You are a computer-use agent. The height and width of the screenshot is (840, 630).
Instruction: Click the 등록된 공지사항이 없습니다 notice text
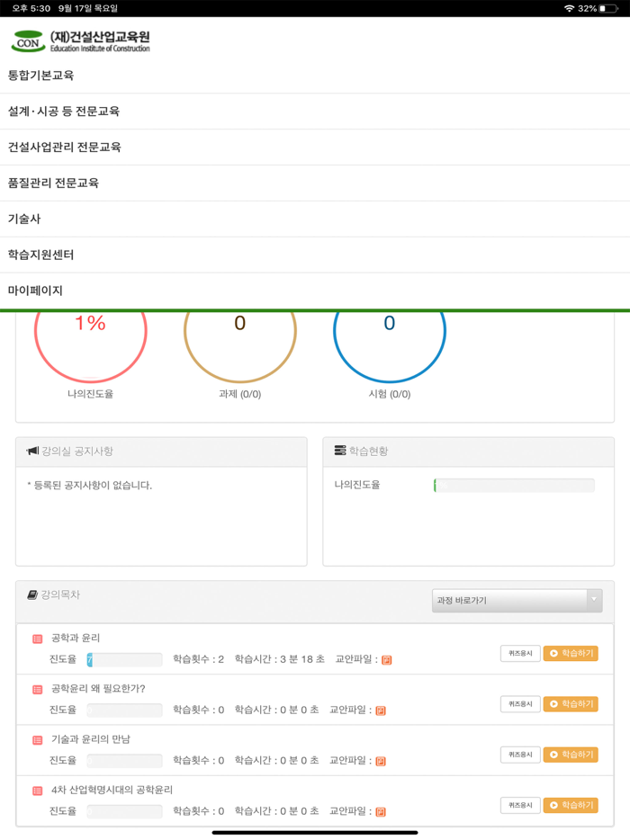pos(89,486)
